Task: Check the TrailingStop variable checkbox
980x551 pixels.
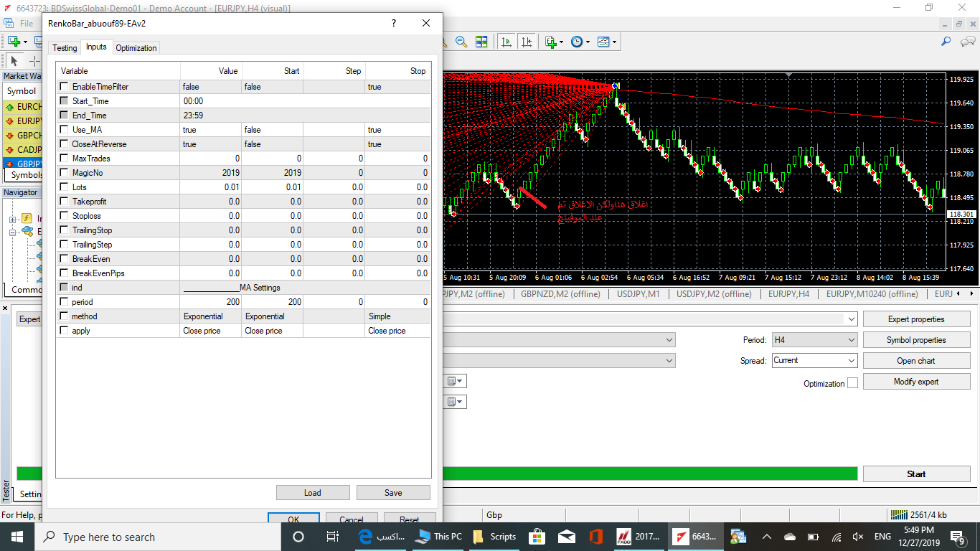Action: coord(64,230)
